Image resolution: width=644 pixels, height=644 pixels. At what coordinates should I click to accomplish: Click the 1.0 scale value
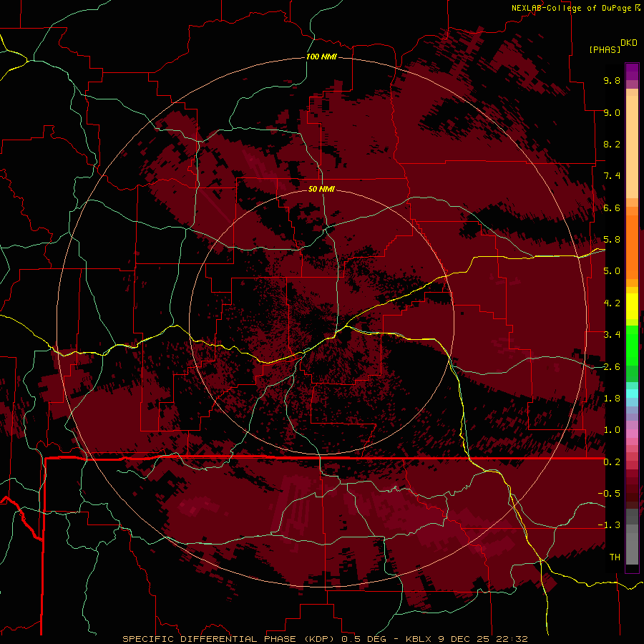[x=612, y=430]
